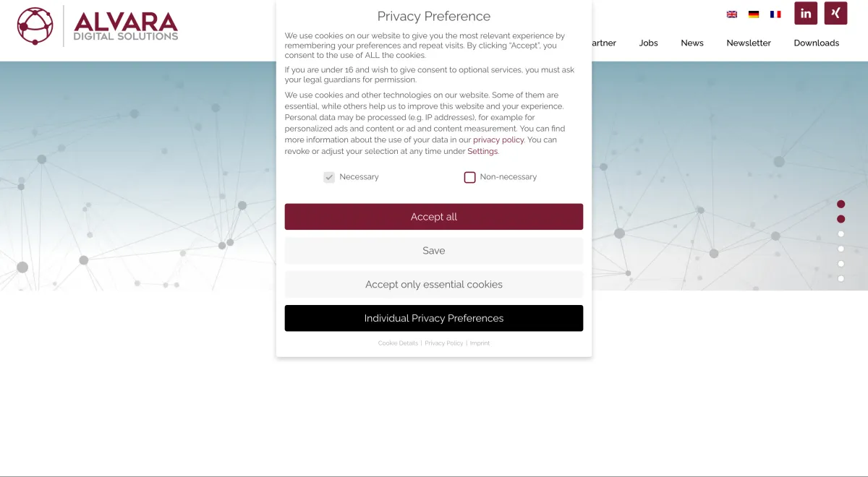Follow the privacy policy text link
The image size is (868, 477).
click(498, 140)
